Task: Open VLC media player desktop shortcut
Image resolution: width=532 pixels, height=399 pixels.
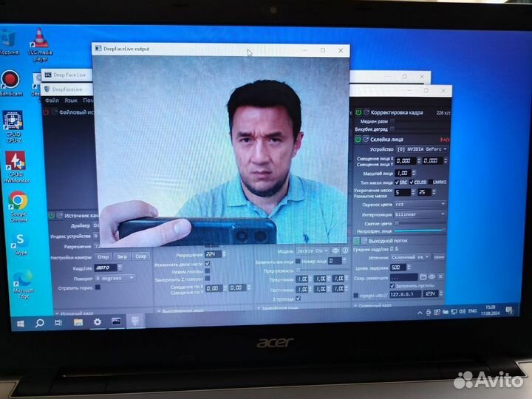Action: (x=40, y=45)
